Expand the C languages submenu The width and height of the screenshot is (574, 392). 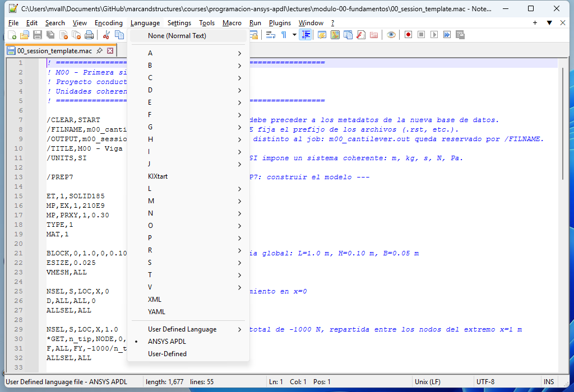point(188,78)
